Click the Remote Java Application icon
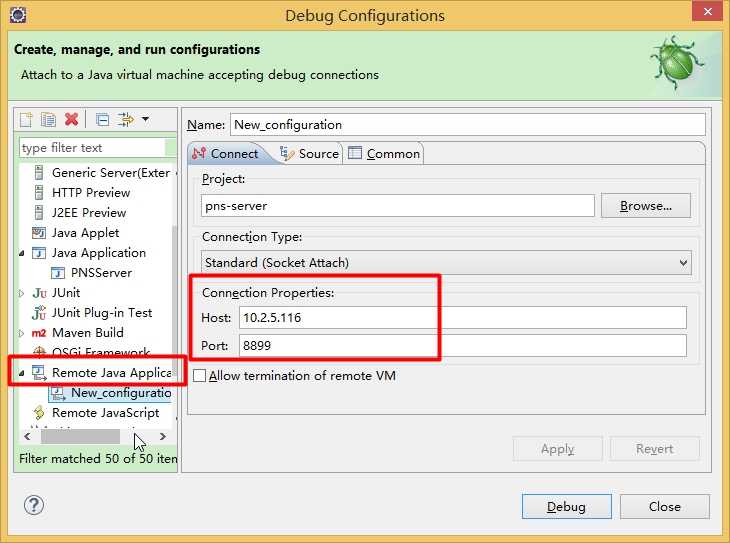Viewport: 730px width, 543px height. tap(39, 373)
